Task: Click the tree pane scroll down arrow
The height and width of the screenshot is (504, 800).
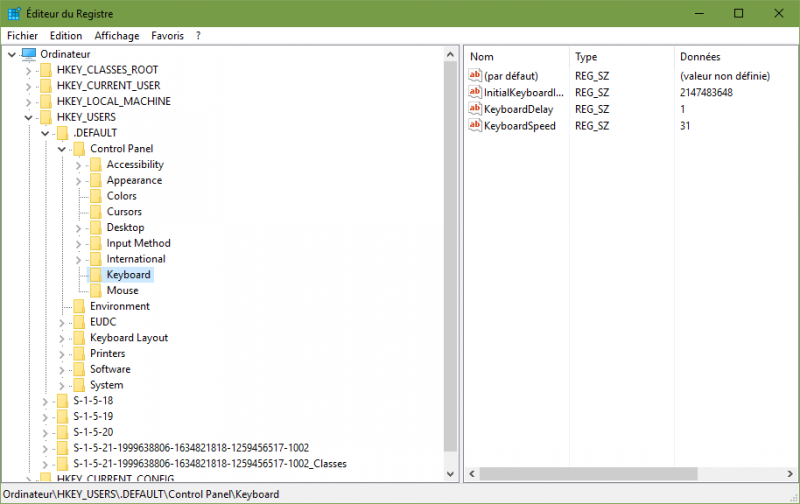Action: tap(450, 474)
